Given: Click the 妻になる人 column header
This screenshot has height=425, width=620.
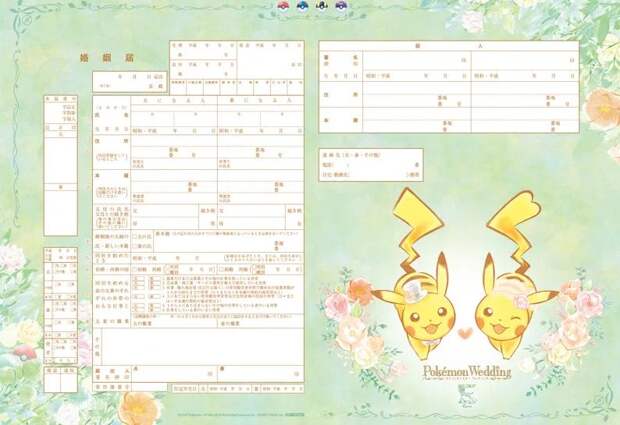Looking at the screenshot, I should pyautogui.click(x=261, y=100).
